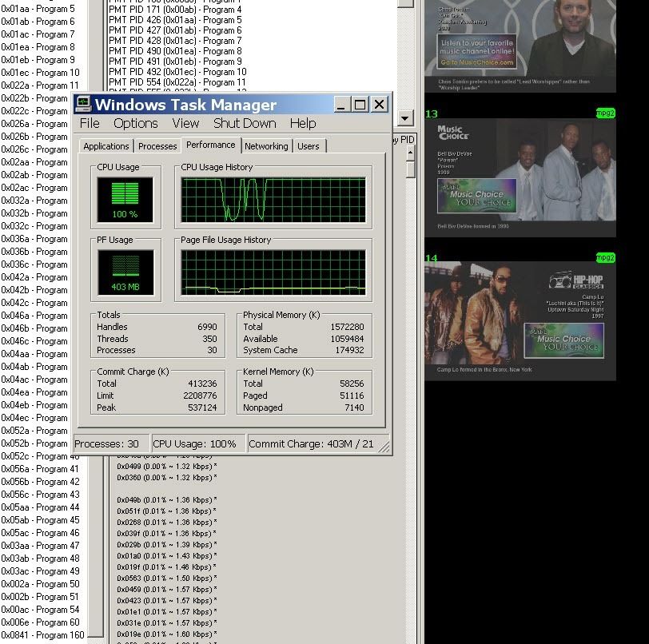Image resolution: width=649 pixels, height=644 pixels.
Task: Click Kernel Memory Nonpaged value 7140
Action: coord(354,407)
